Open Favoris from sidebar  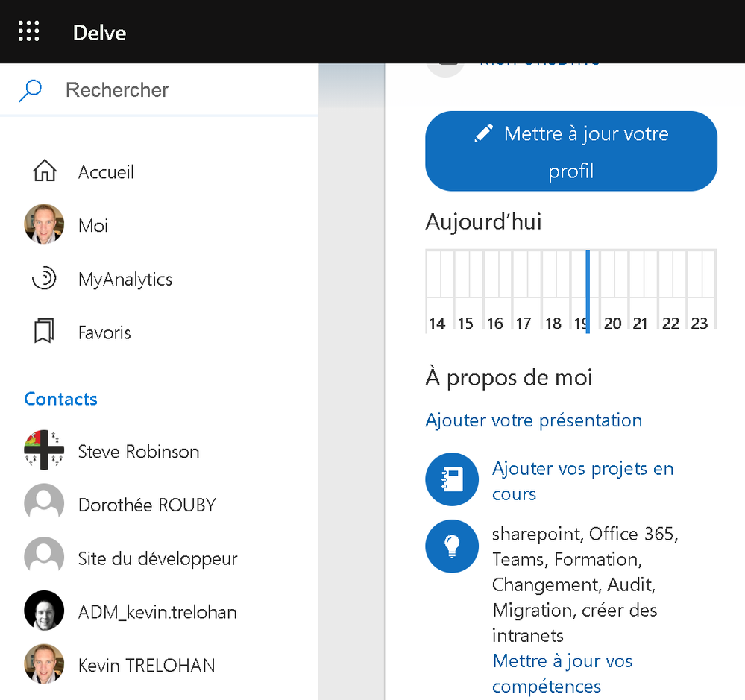coord(104,332)
